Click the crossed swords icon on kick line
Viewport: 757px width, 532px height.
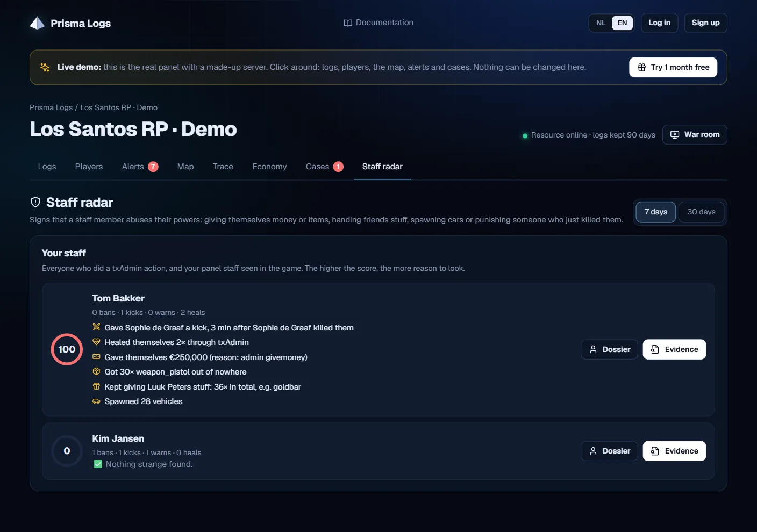[96, 327]
